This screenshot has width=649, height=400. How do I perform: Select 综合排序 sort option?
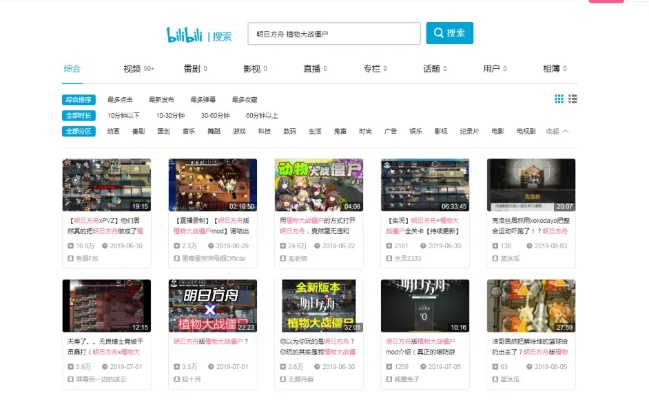[79, 100]
